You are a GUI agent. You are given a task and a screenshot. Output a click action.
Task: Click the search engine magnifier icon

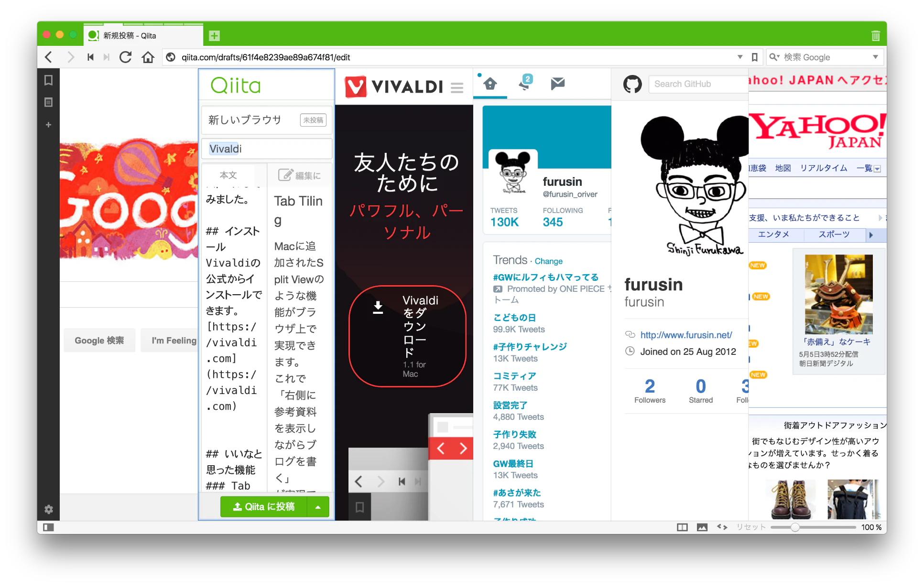tap(774, 57)
